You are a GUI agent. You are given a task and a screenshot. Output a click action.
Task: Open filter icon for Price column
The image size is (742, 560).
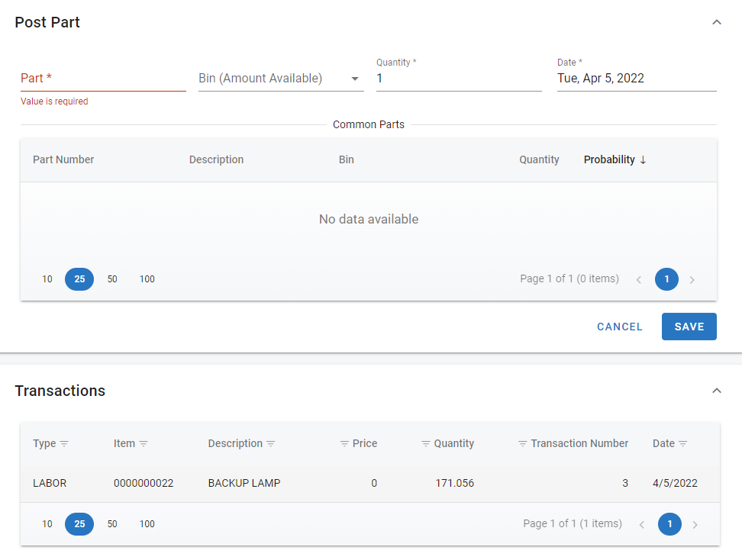pyautogui.click(x=344, y=444)
